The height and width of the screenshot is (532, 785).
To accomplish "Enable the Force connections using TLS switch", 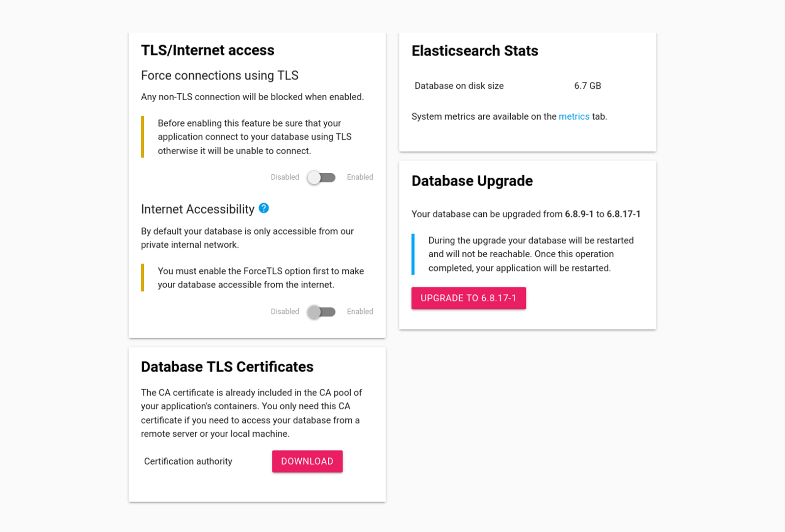I will tap(321, 177).
